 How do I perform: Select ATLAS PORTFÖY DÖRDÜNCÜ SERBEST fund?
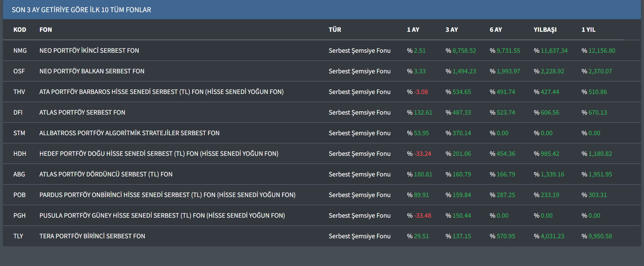pyautogui.click(x=106, y=174)
